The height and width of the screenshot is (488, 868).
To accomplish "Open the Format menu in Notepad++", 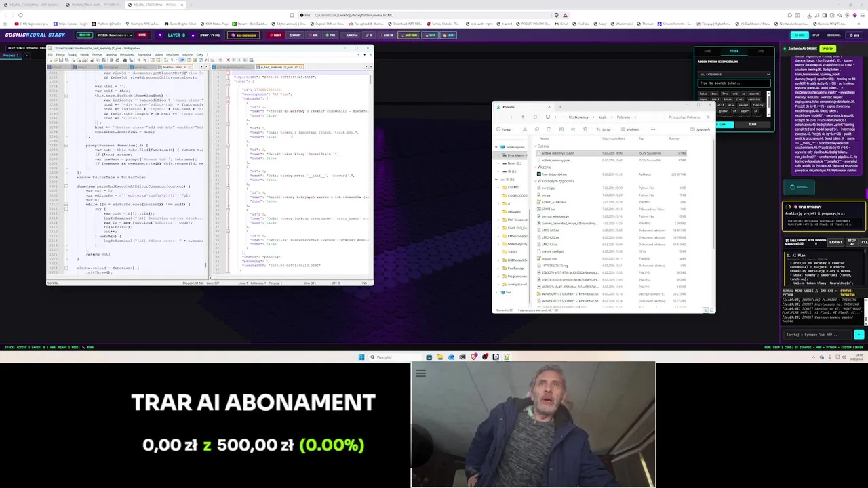I will 97,54.
